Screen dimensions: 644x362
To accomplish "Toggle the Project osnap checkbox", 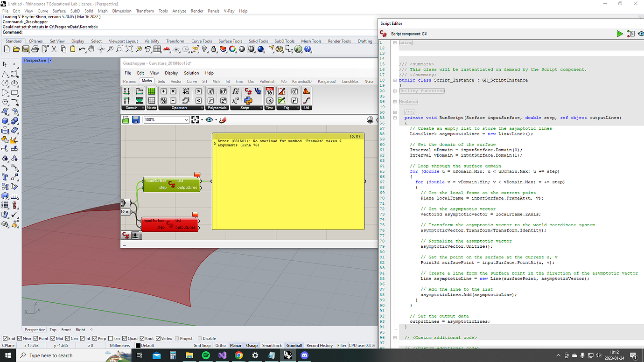I will (176, 339).
